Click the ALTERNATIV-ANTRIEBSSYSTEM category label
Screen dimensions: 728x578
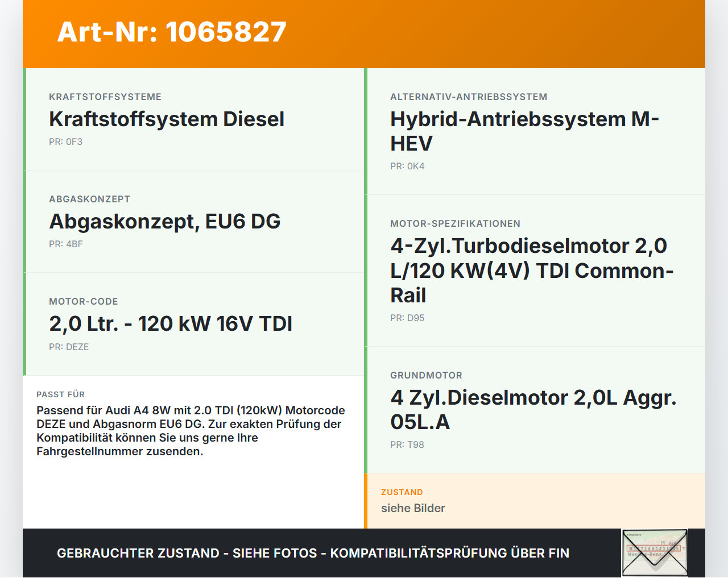tap(469, 97)
